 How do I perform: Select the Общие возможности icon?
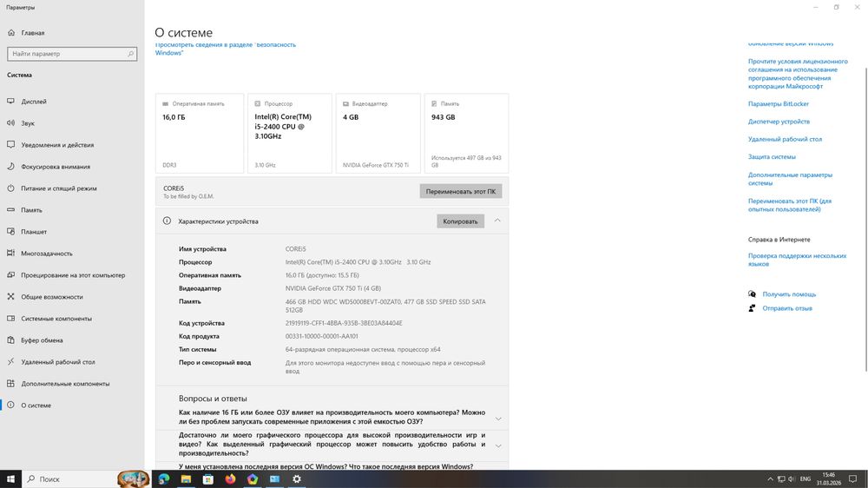[11, 296]
